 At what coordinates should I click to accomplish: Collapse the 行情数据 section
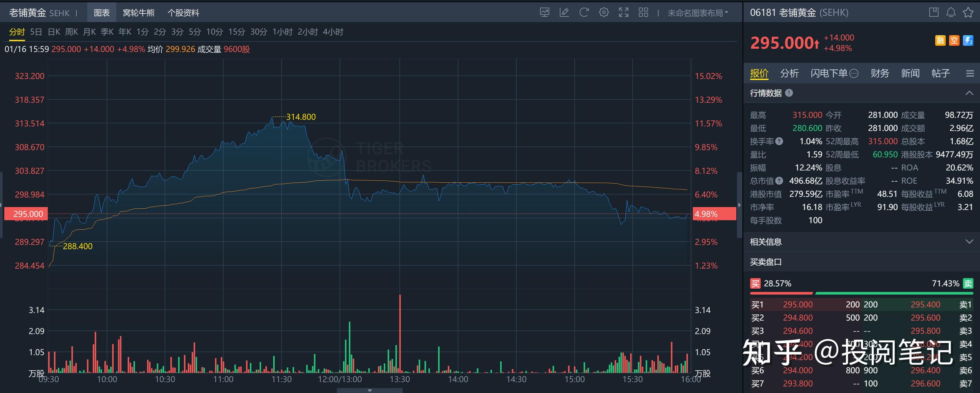point(969,93)
